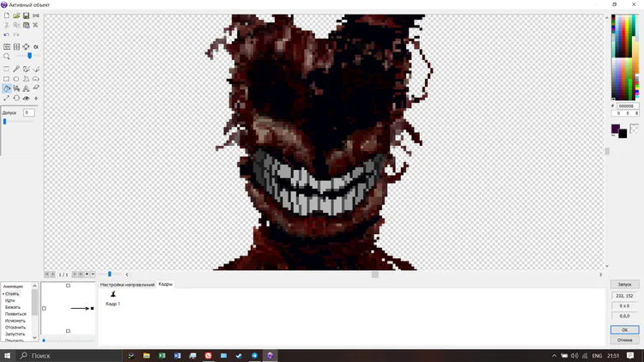
Task: Click the Export/Save image disk icon
Action: (x=26, y=15)
